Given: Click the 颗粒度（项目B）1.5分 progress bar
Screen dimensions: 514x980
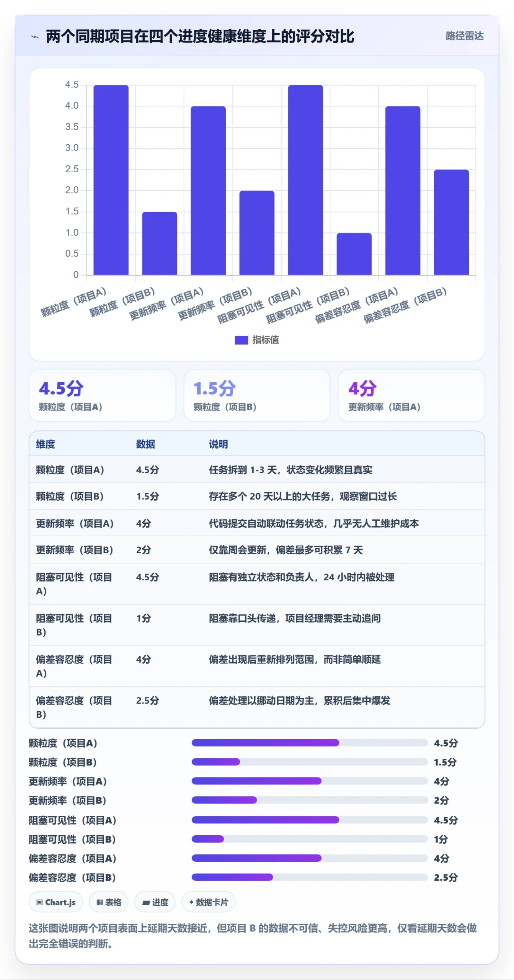Looking at the screenshot, I should (310, 762).
